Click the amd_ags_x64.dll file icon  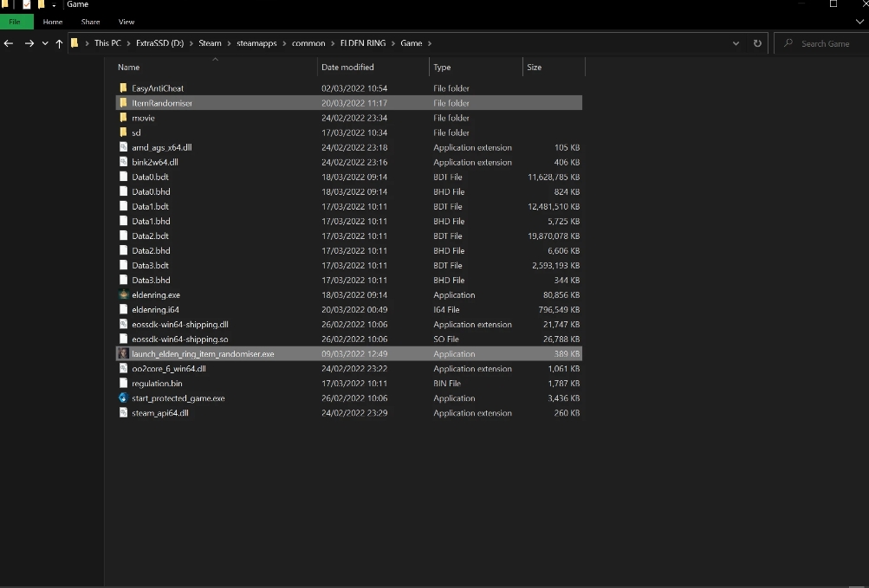tap(124, 147)
